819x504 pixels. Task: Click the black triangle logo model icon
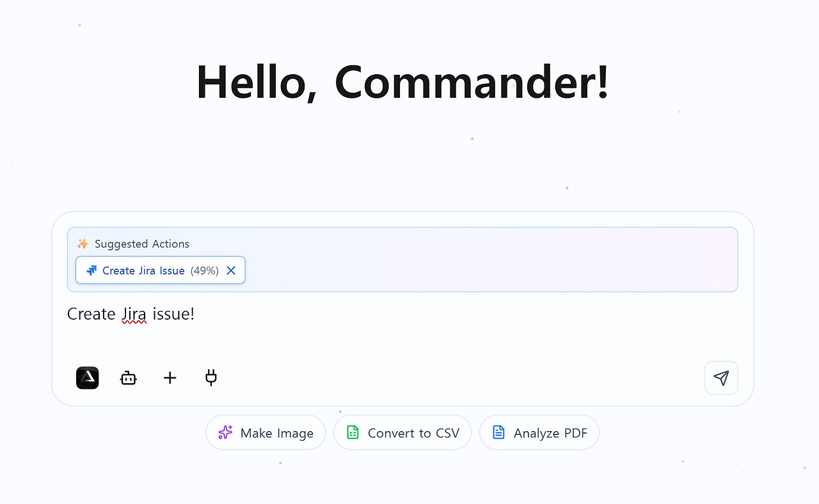[87, 378]
